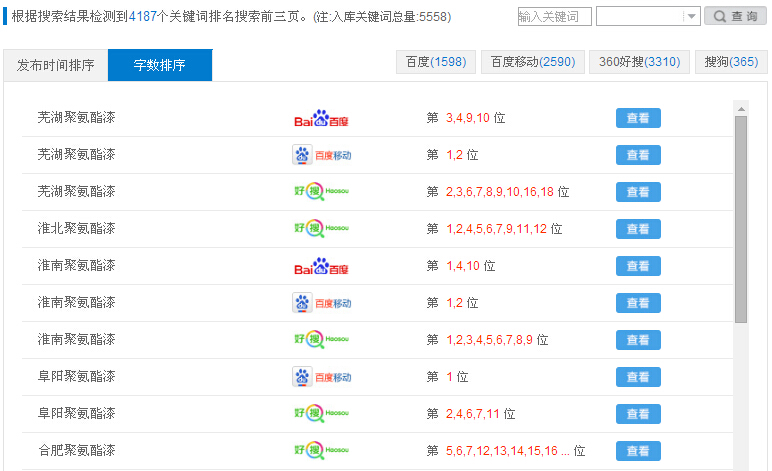This screenshot has height=471, width=772.
Task: Click the Baidu logo in first 芜湖聚氨酯漆 row
Action: pyautogui.click(x=321, y=118)
